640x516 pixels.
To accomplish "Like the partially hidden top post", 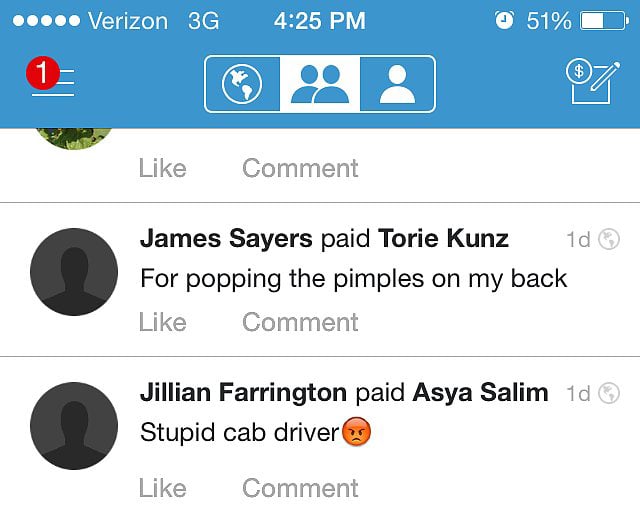I will tap(162, 168).
